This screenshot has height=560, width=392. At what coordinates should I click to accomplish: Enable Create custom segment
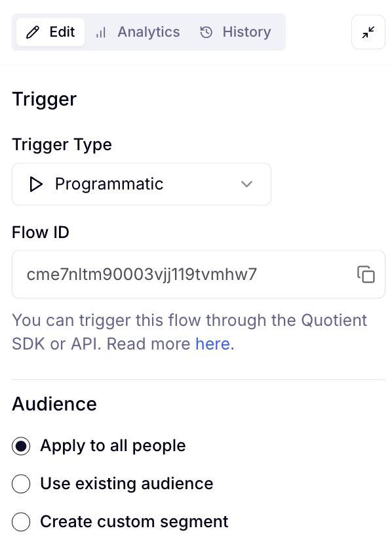tap(21, 521)
